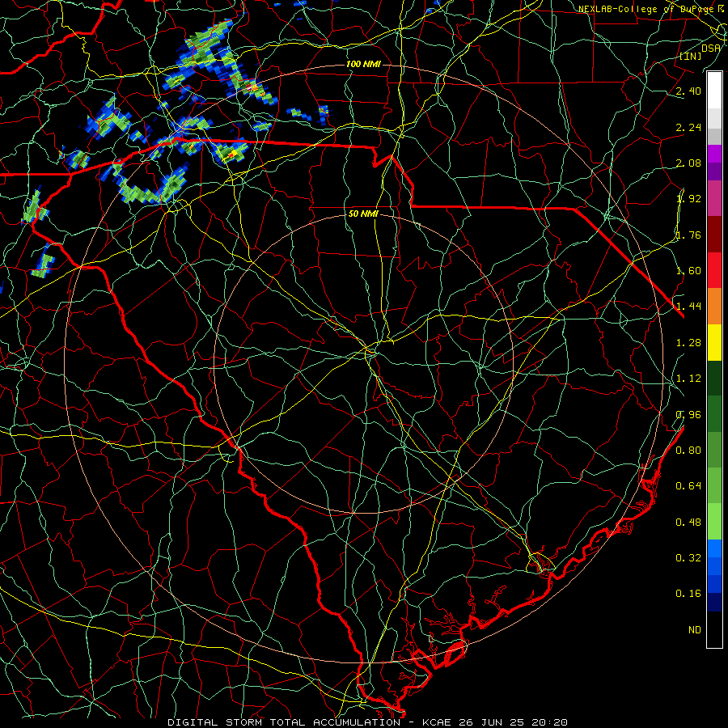
Task: Pick the black ND legend swatch
Action: [x=714, y=629]
